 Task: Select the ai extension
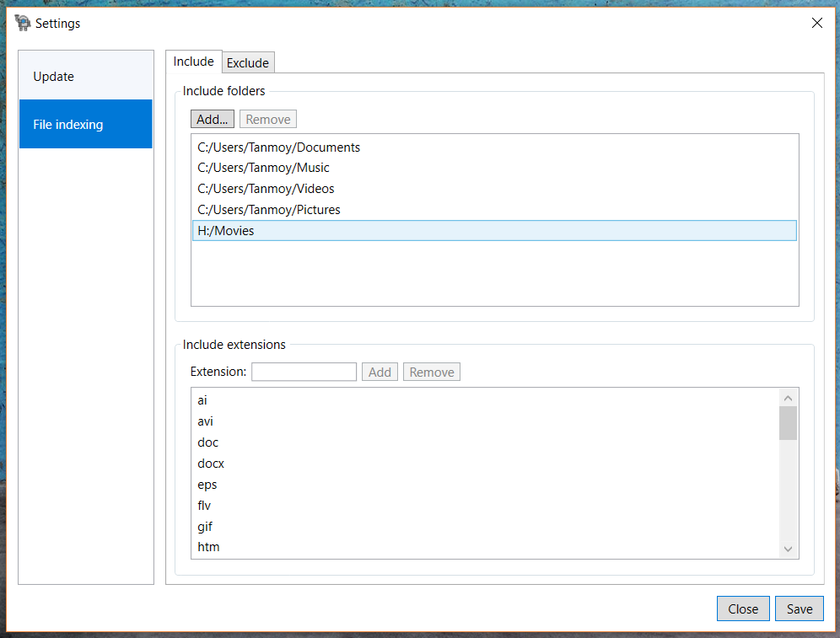[x=485, y=400]
